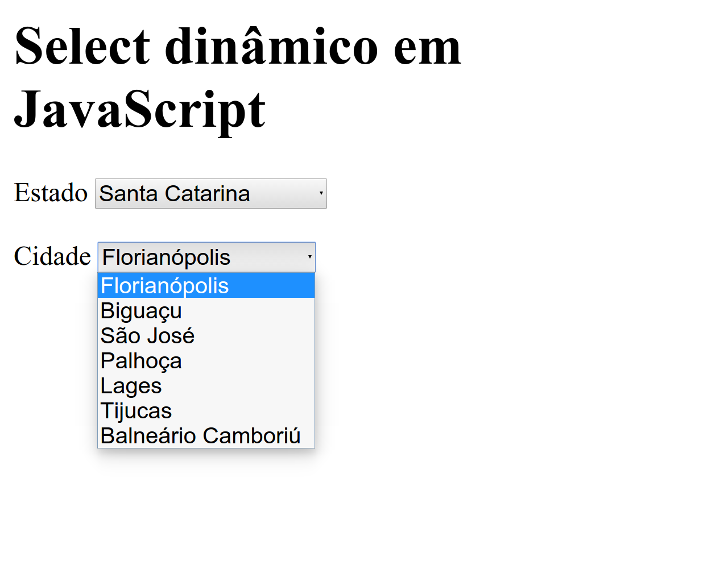The height and width of the screenshot is (582, 728).
Task: Click the Santa Catarina text in the select
Action: pyautogui.click(x=174, y=193)
